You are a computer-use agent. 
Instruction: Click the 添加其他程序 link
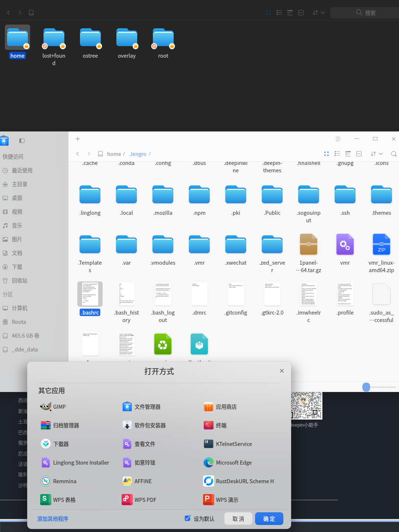[52, 519]
